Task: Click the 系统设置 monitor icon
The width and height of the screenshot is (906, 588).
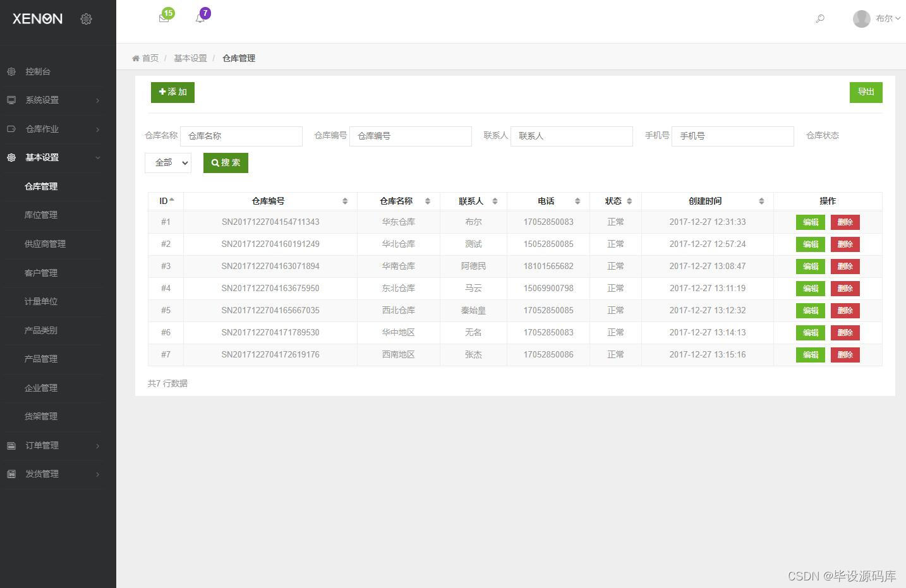Action: [11, 100]
